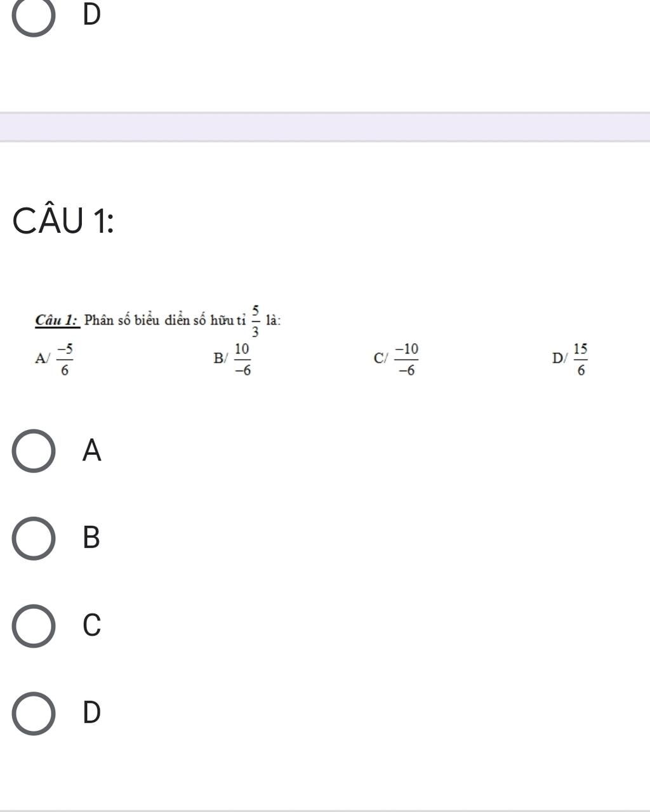Click the answer label A text
The width and height of the screenshot is (650, 812).
tap(92, 451)
